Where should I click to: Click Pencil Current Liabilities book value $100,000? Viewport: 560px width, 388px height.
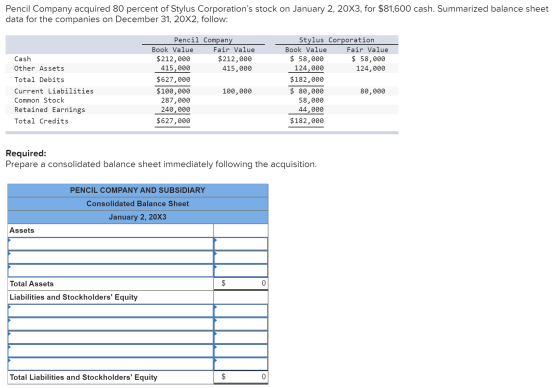[173, 91]
